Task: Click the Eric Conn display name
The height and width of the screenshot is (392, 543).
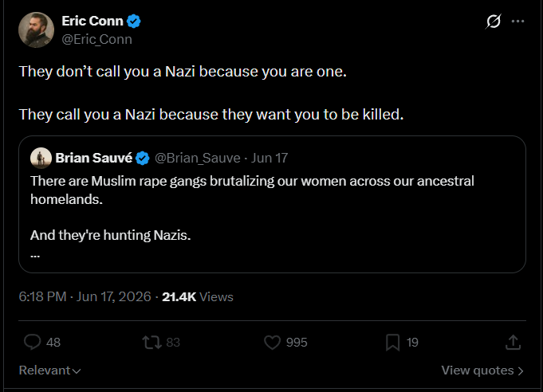Action: pyautogui.click(x=92, y=21)
